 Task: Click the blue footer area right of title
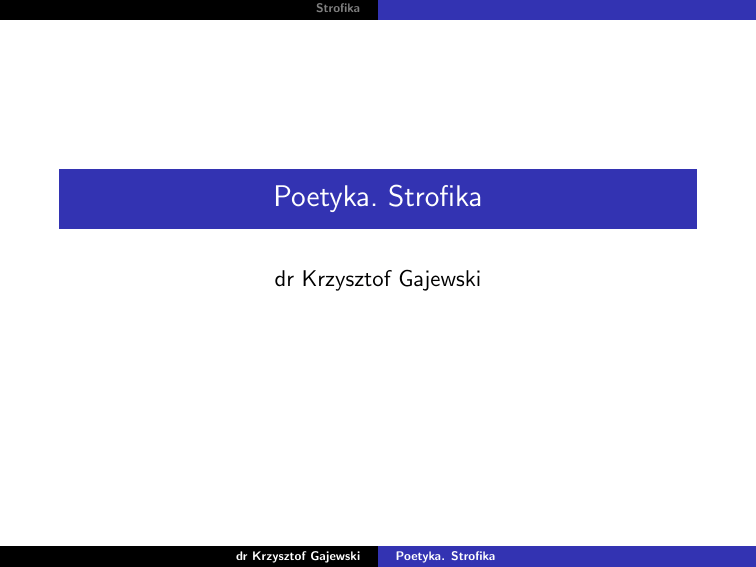click(x=620, y=555)
